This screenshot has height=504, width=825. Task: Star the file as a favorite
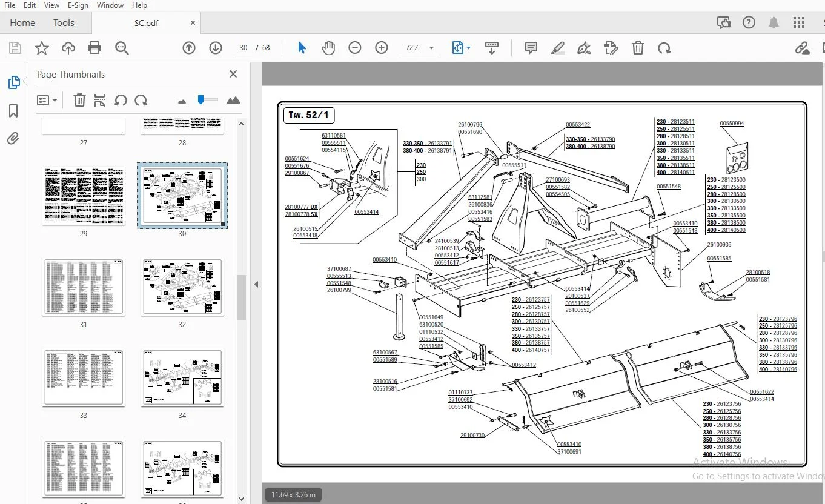click(42, 48)
